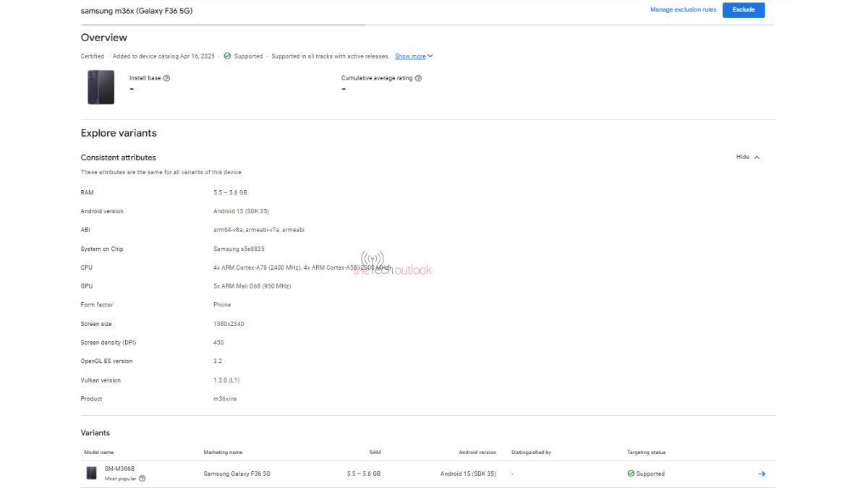The height and width of the screenshot is (488, 868).
Task: Collapse Consistent attributes using Hide
Action: [747, 157]
